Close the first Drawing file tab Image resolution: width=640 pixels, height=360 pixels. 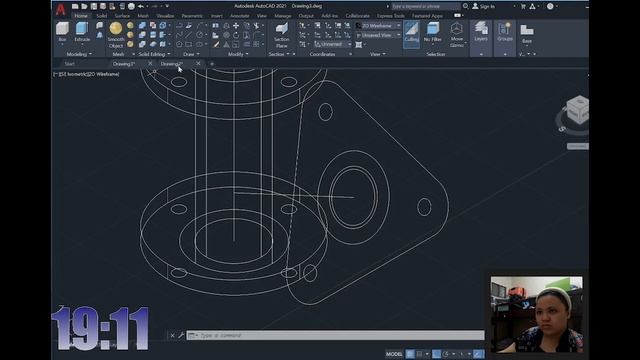click(150, 63)
